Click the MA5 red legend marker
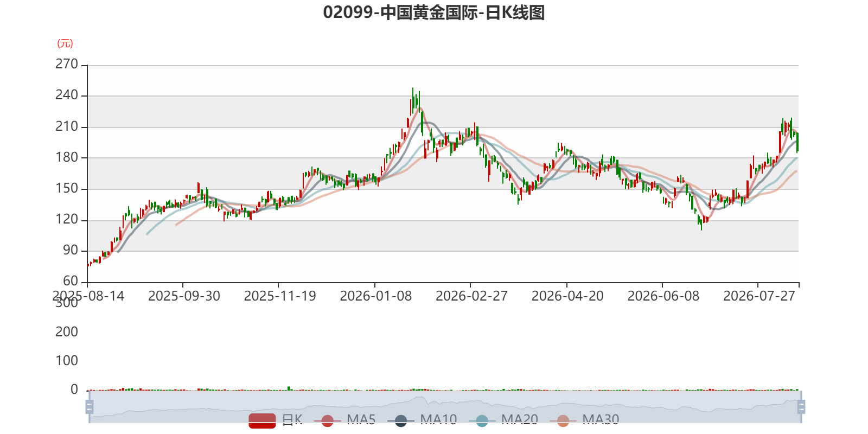 (327, 420)
